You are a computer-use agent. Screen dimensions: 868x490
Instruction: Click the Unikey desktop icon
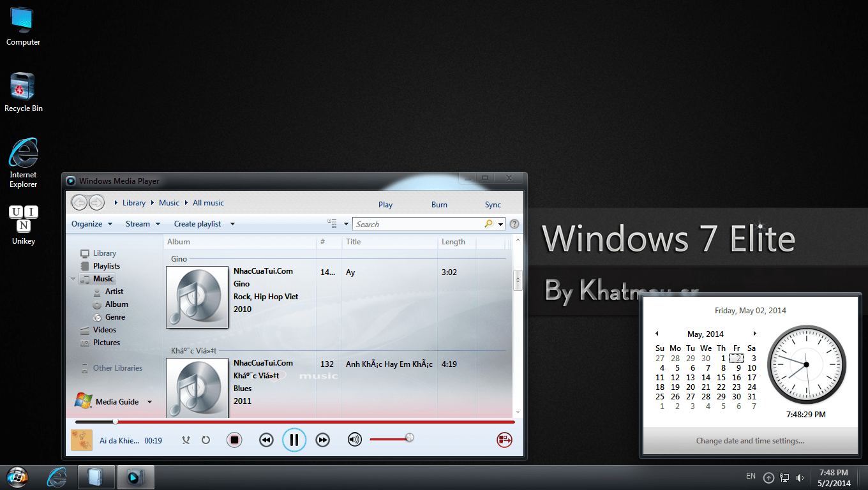pyautogui.click(x=24, y=225)
